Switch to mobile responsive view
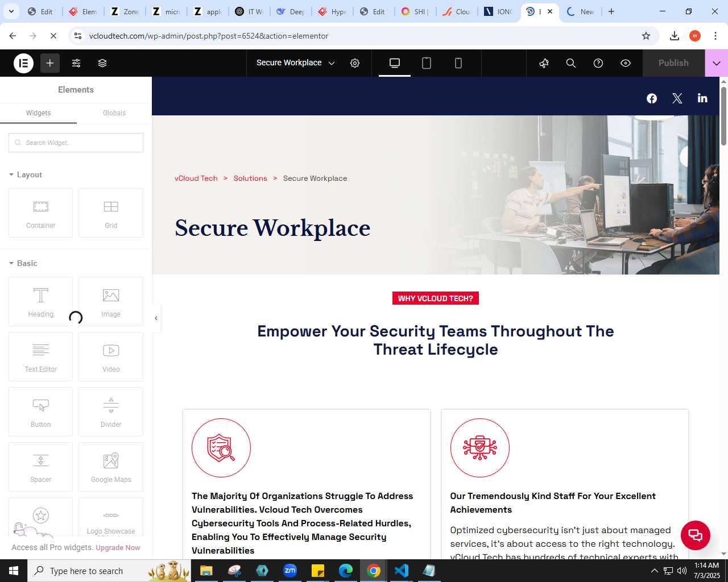The height and width of the screenshot is (582, 728). coord(458,63)
